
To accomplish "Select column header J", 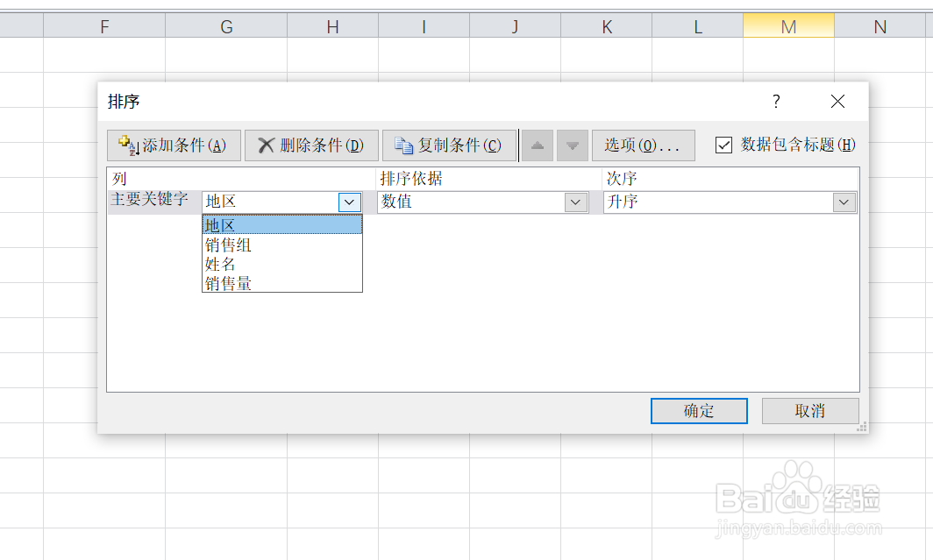I will click(x=516, y=26).
